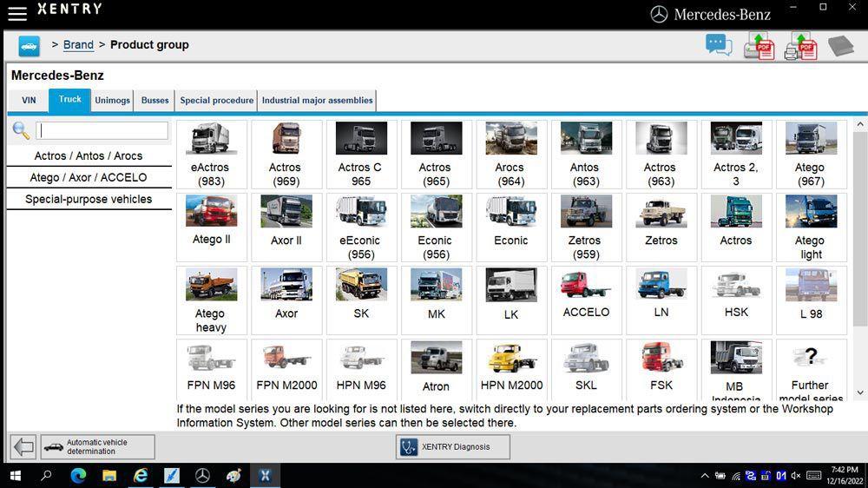868x488 pixels.
Task: Select the HPN M96 tile
Action: tap(361, 369)
